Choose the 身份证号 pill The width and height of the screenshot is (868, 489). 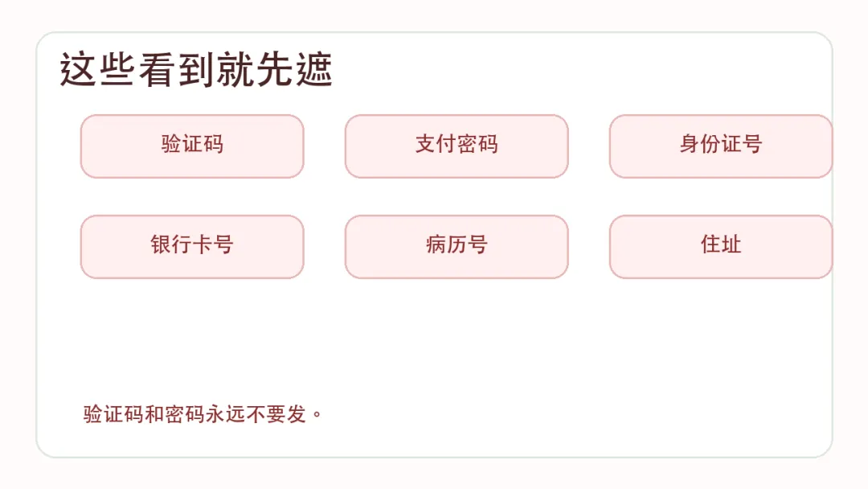[x=721, y=146]
